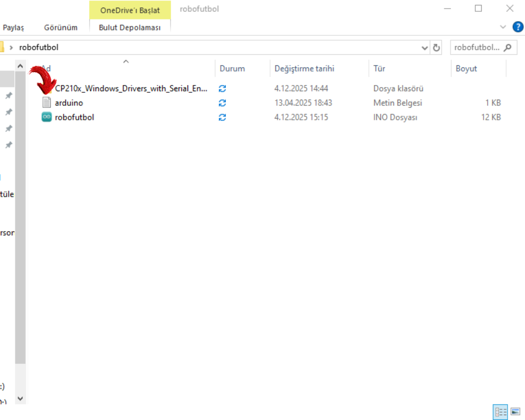This screenshot has width=525, height=420.
Task: Click the search magnifier icon
Action: pyautogui.click(x=508, y=48)
